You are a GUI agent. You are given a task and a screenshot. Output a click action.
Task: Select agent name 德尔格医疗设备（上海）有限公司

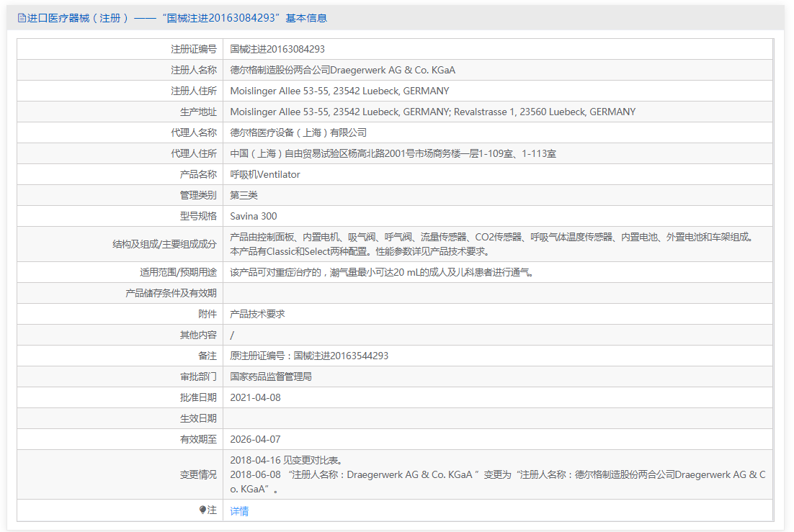pos(298,132)
